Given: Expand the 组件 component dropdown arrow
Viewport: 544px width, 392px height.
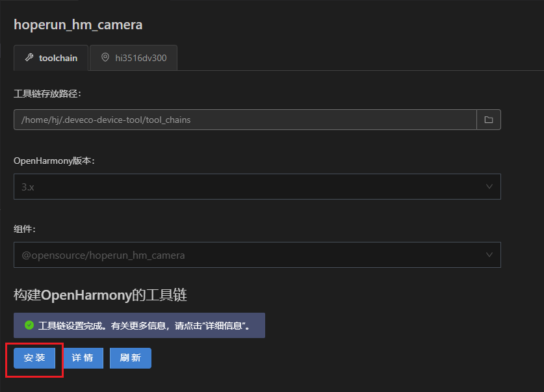Looking at the screenshot, I should pos(489,255).
